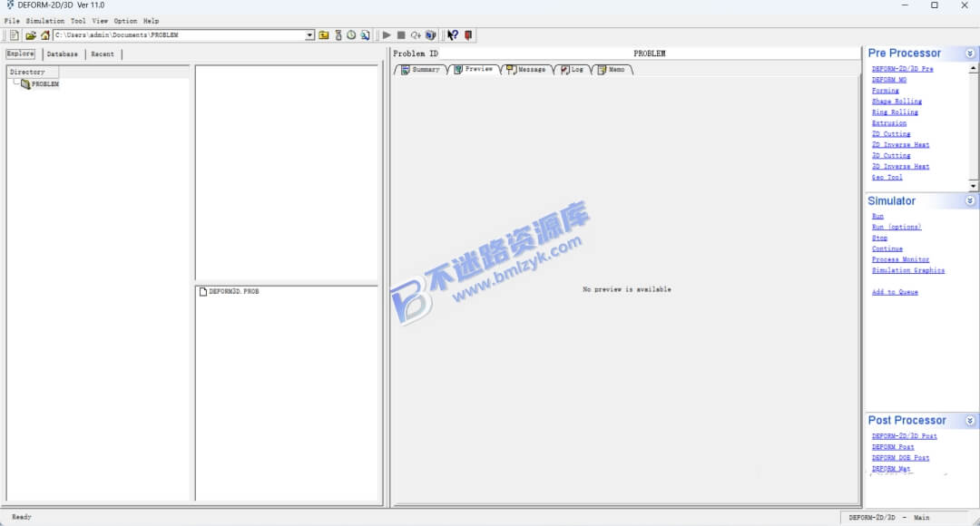Viewport: 980px width, 526px height.
Task: Open the Extrusion link
Action: pyautogui.click(x=888, y=123)
